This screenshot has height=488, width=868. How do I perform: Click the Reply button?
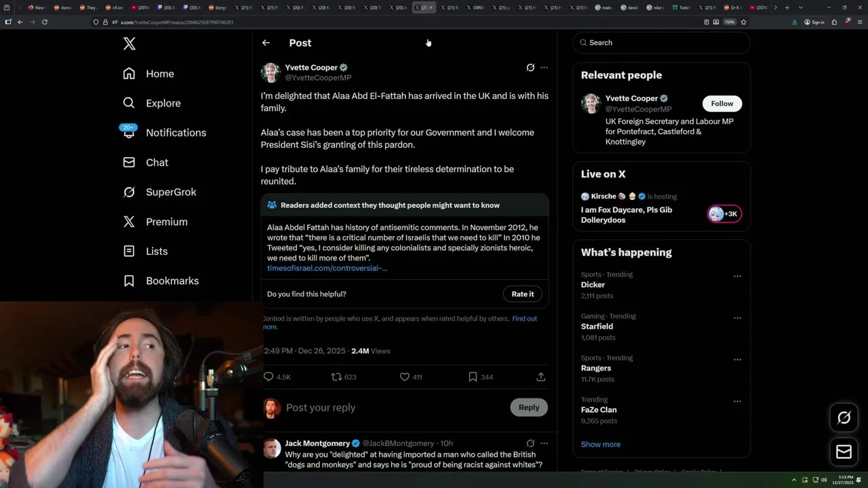tap(529, 407)
